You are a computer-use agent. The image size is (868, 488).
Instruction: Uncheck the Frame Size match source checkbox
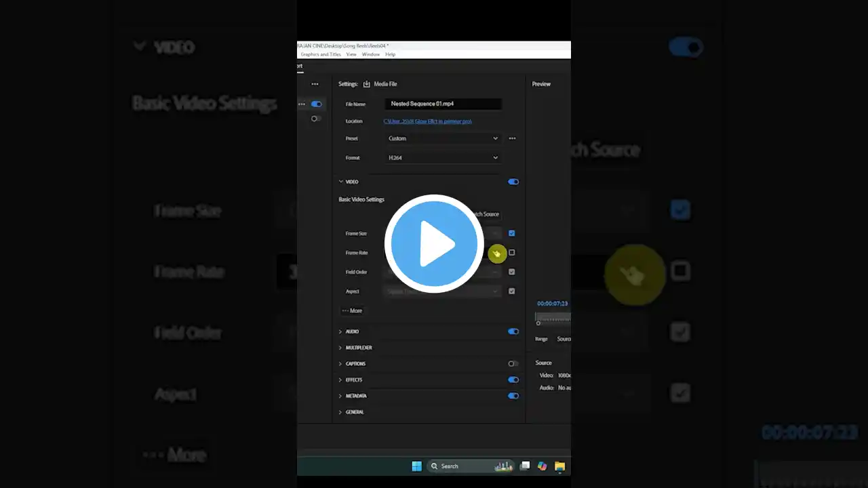point(512,233)
